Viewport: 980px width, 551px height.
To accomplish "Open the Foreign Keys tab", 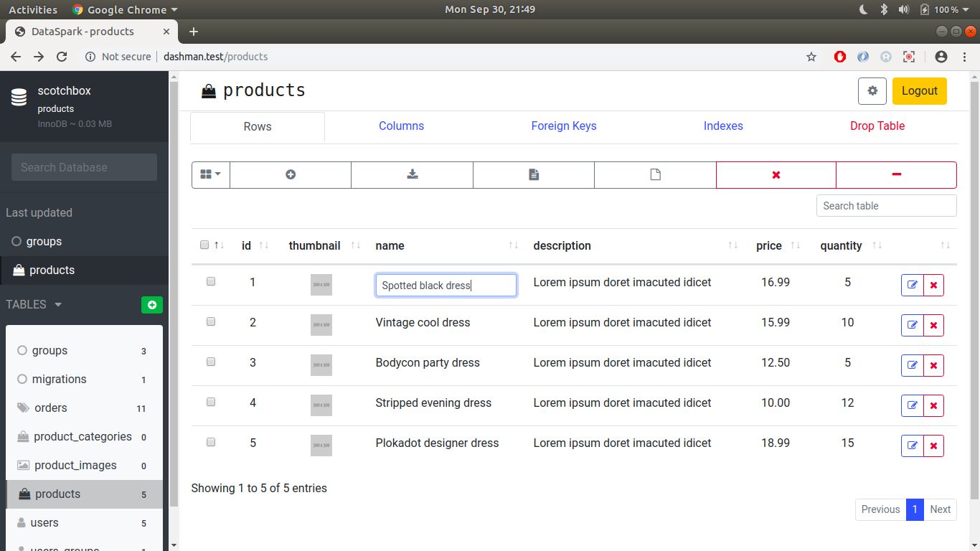I will click(x=563, y=126).
